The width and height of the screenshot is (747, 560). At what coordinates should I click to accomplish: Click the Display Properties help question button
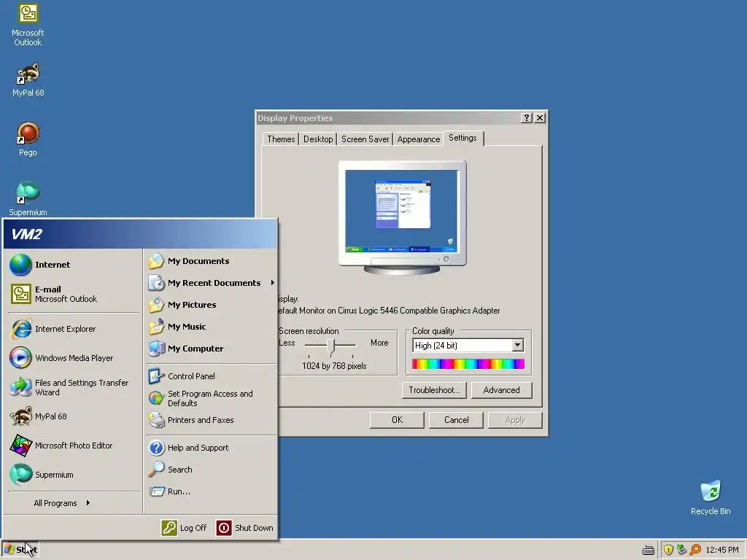(x=527, y=117)
